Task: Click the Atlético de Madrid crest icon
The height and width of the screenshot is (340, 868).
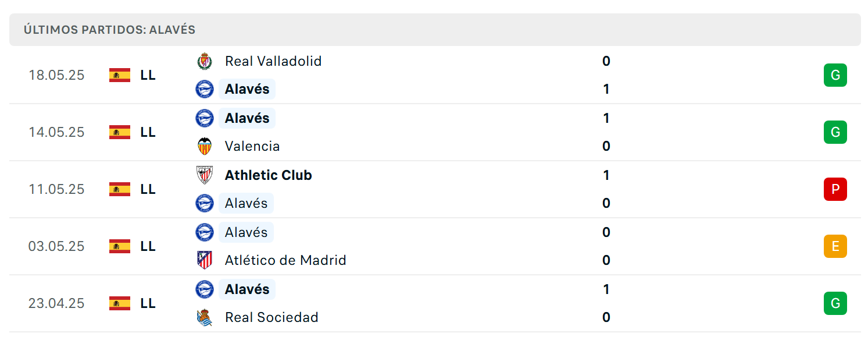Action: 205,260
